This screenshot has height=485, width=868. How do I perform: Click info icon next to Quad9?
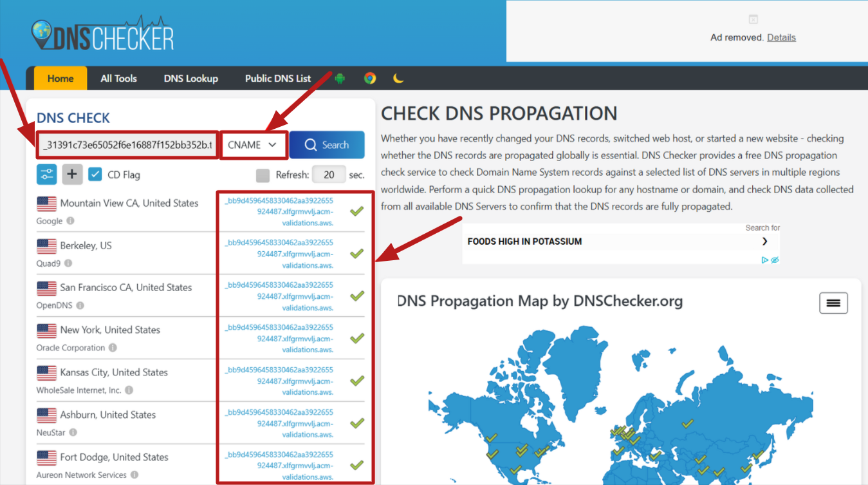pyautogui.click(x=68, y=263)
